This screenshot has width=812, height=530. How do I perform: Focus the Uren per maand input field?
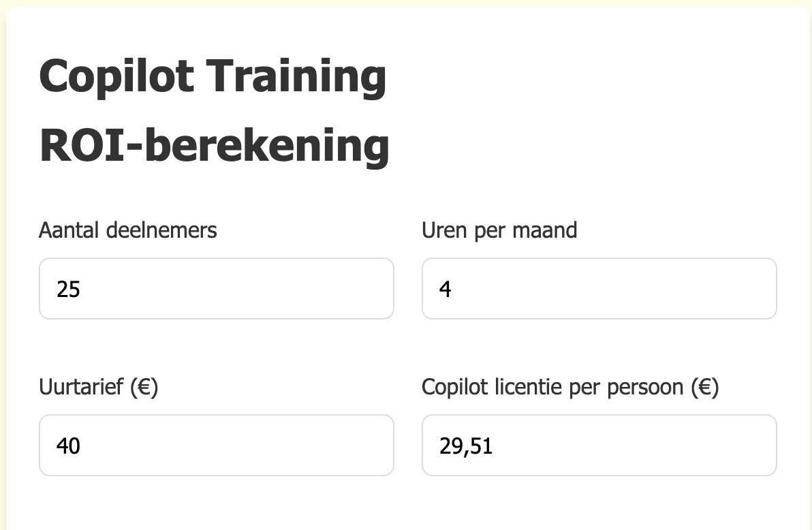[599, 288]
